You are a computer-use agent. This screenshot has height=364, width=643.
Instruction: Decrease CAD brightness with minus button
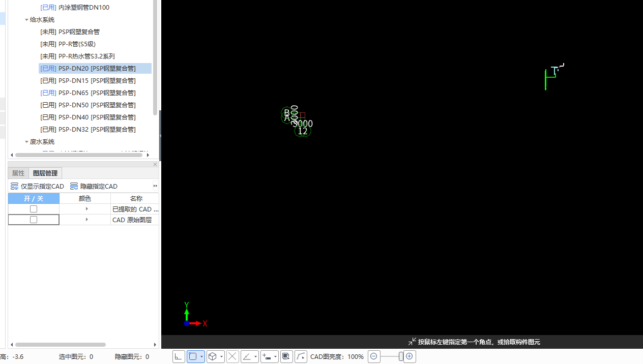click(x=374, y=357)
